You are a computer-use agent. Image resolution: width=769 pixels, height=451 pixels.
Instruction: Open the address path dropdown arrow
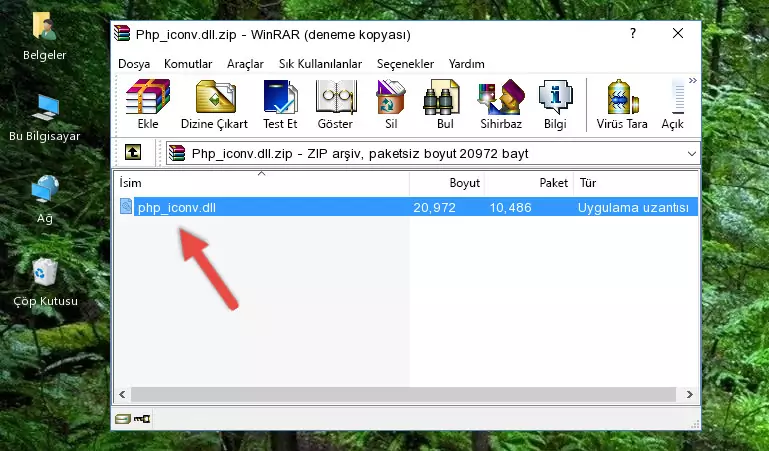point(692,153)
